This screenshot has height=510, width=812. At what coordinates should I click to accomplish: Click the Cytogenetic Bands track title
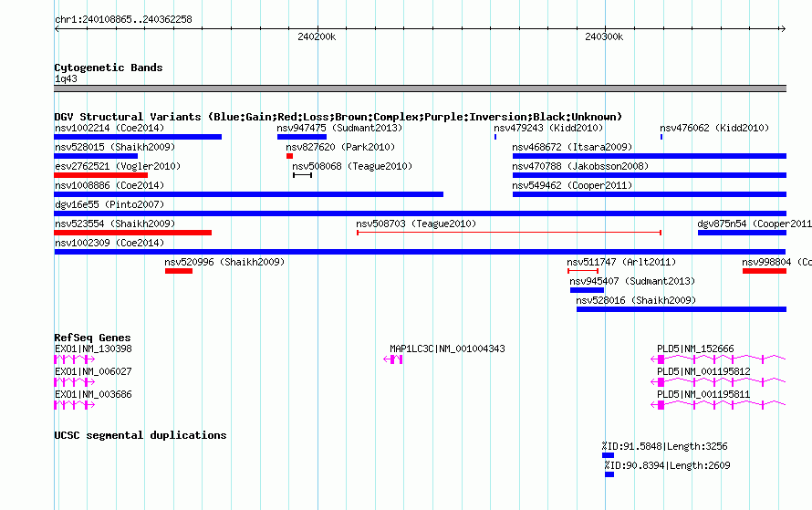tap(109, 68)
